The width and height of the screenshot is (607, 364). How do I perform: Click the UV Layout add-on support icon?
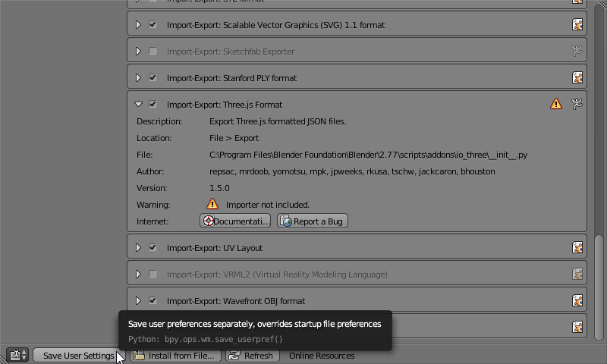577,247
